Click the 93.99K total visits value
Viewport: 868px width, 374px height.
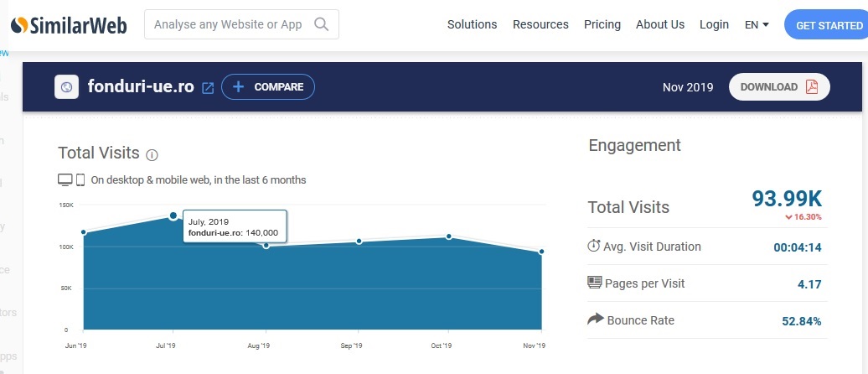pos(787,199)
